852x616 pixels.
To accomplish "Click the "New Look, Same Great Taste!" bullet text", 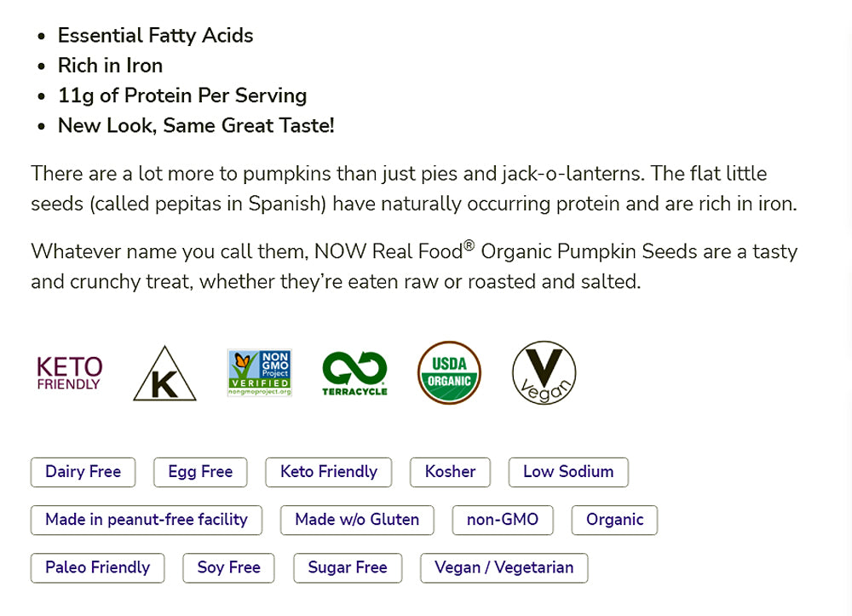I will (x=196, y=126).
